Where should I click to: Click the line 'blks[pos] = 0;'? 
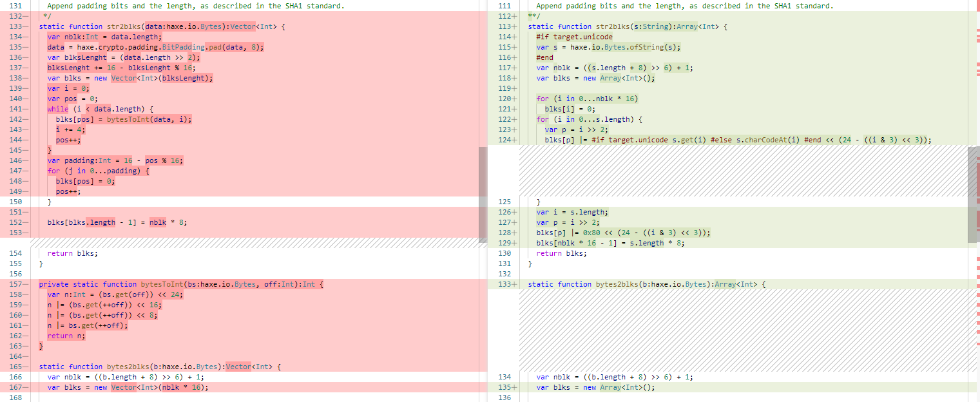coord(85,181)
